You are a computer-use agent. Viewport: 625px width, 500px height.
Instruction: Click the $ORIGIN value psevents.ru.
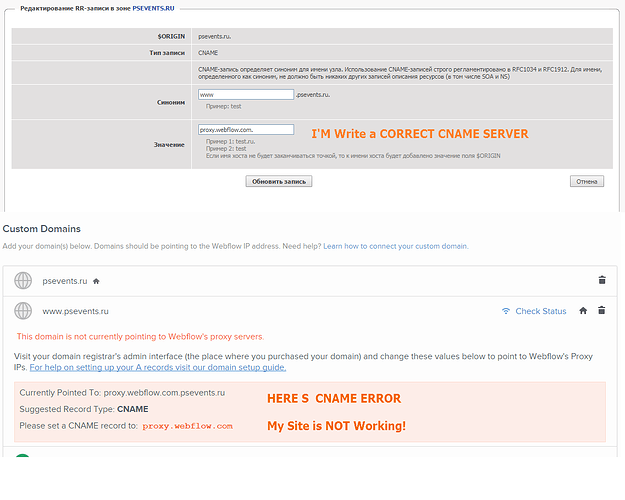pyautogui.click(x=214, y=36)
